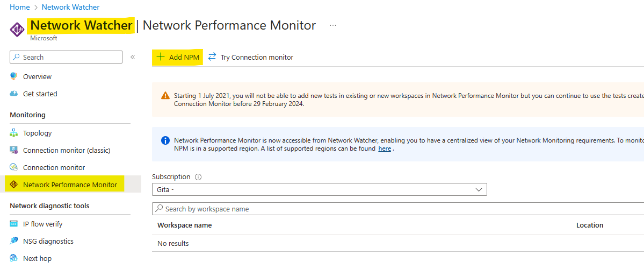Click the sidebar search magnifier icon

[17, 57]
